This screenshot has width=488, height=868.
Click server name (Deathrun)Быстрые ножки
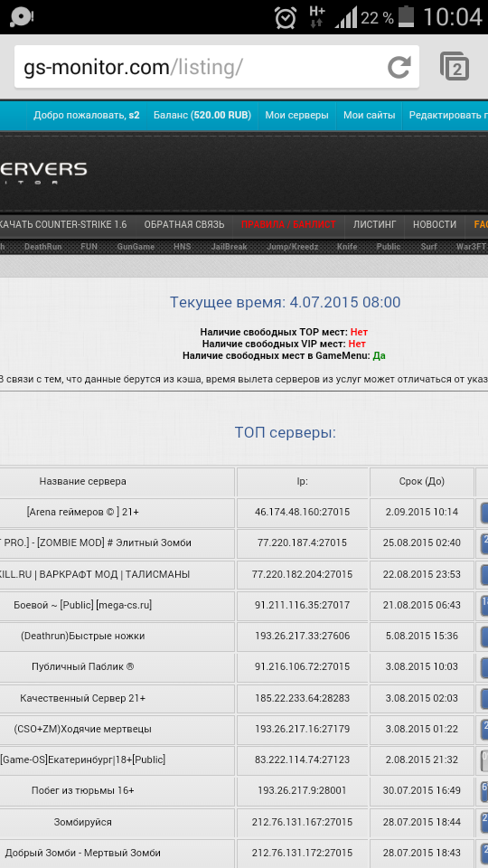coord(82,637)
